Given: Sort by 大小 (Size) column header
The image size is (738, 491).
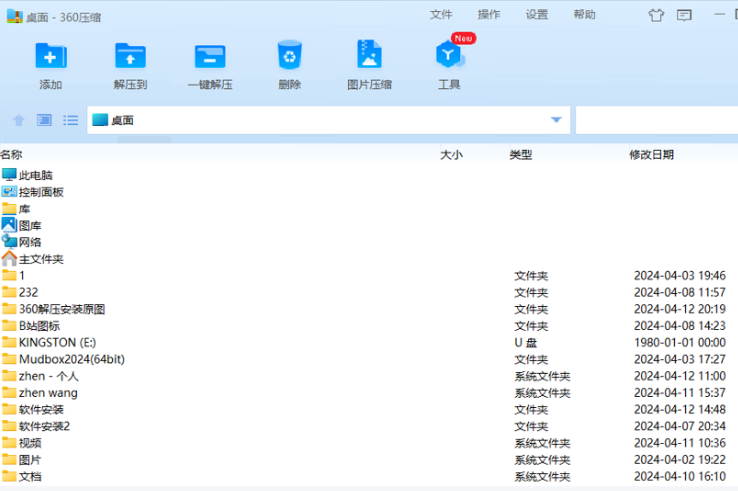Looking at the screenshot, I should tap(451, 155).
